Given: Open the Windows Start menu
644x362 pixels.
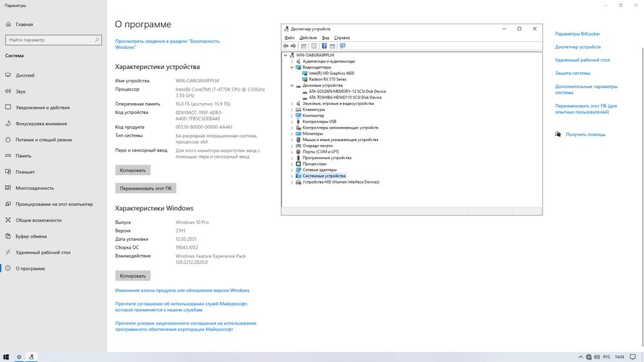Looking at the screenshot, I should (6, 357).
